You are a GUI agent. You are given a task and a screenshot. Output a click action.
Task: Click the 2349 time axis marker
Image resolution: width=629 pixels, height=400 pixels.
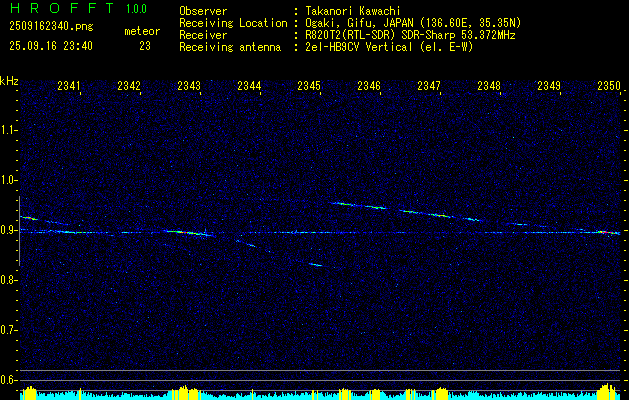pos(549,86)
